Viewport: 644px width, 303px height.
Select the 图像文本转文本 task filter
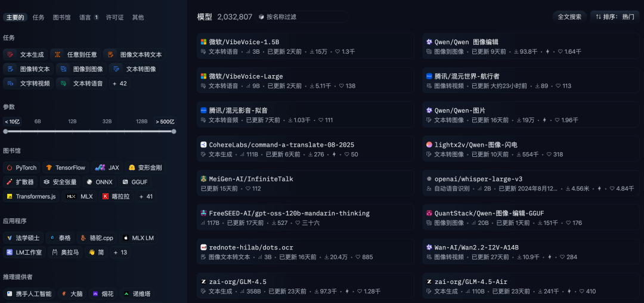[135, 55]
